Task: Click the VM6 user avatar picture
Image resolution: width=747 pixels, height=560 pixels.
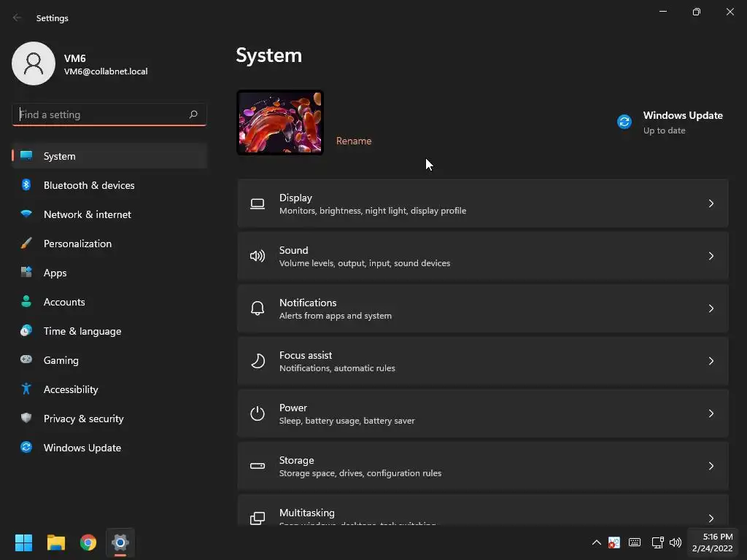Action: tap(34, 63)
